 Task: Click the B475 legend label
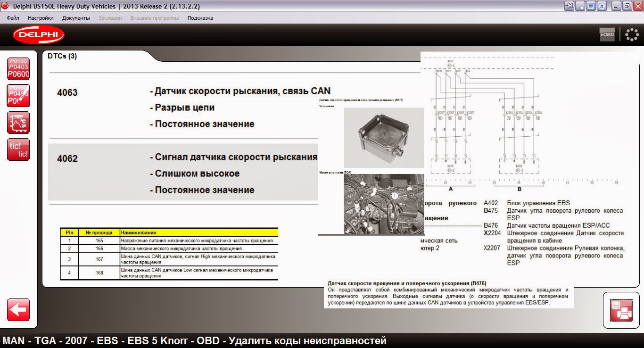pos(491,211)
